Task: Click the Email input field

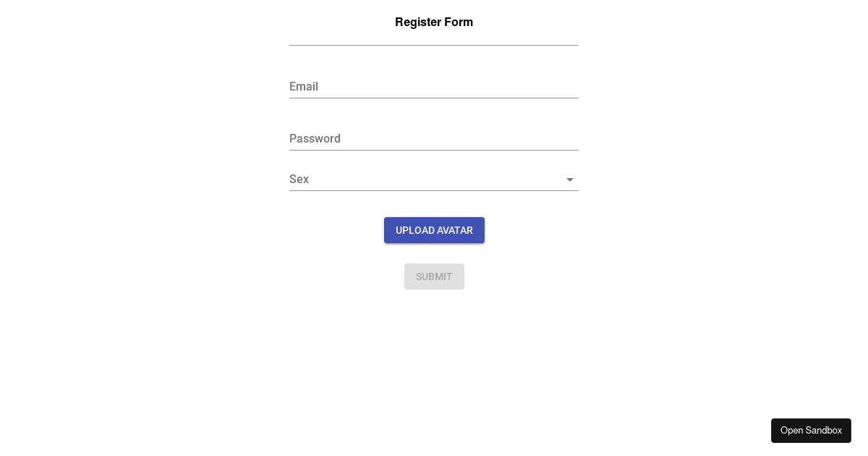Action: pos(434,87)
